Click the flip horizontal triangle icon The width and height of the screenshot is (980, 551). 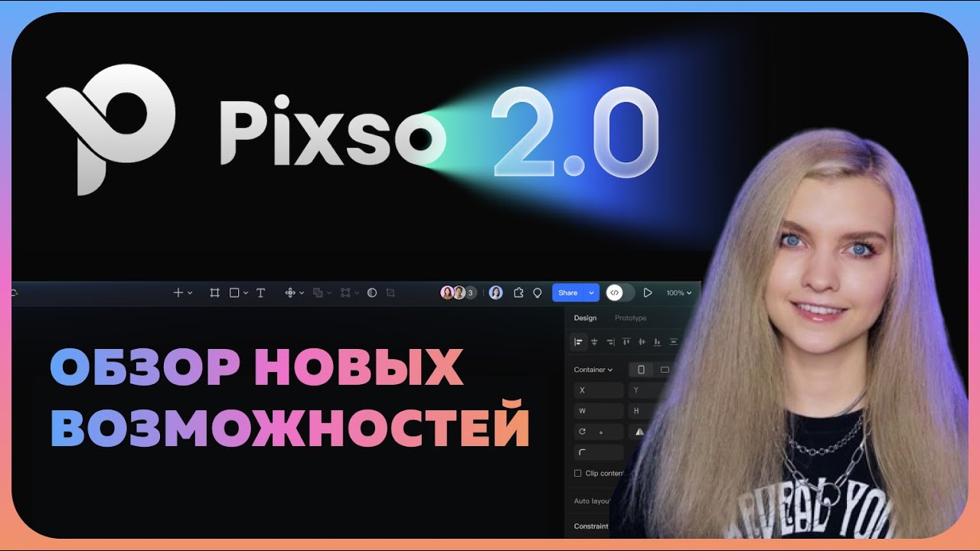pos(640,432)
